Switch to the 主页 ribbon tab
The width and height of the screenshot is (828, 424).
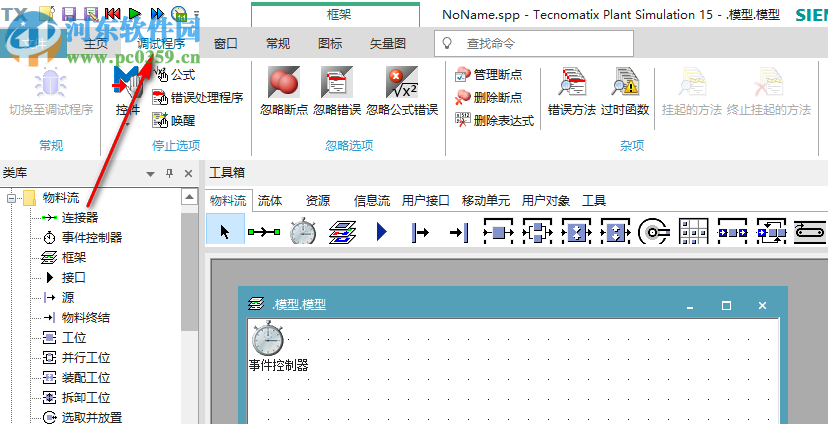coord(96,43)
